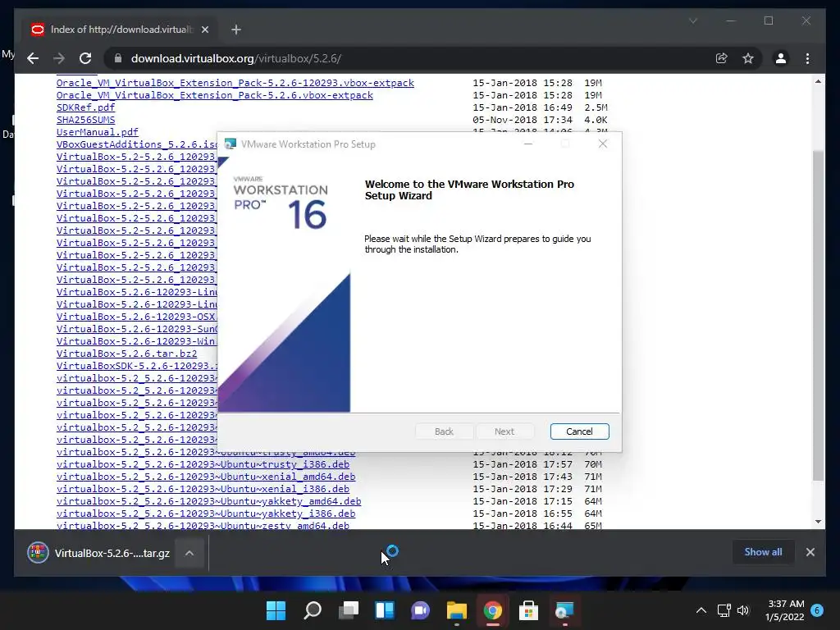Share this page icon in address bar

(722, 58)
